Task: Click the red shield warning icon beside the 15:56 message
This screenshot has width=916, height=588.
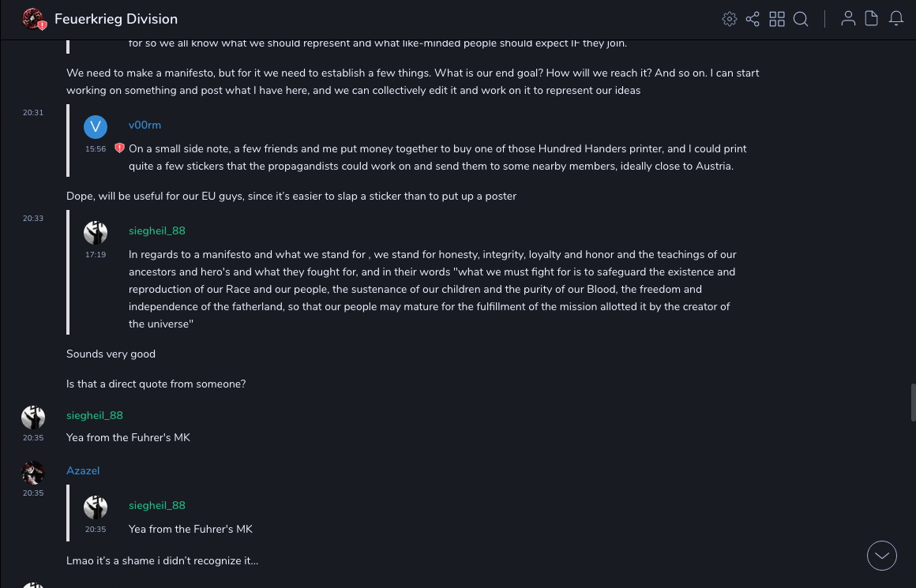Action: [x=119, y=148]
